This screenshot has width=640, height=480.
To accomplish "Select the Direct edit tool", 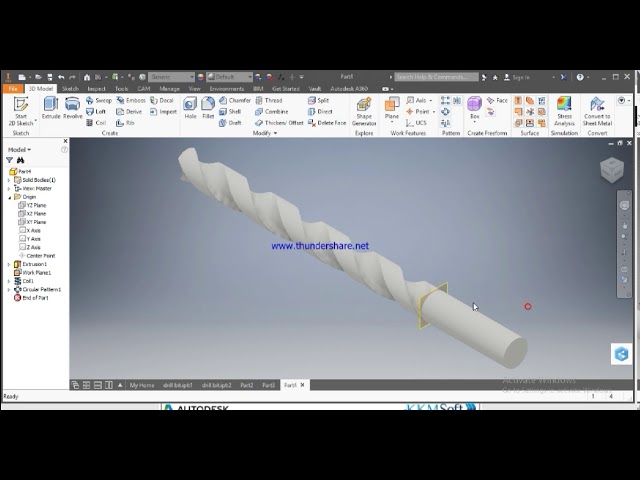I will pos(320,111).
